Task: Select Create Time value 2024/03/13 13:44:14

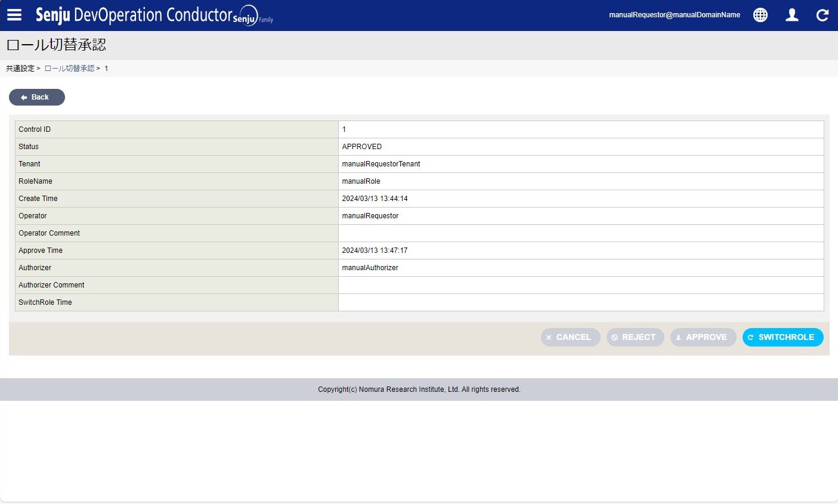Action: point(375,199)
